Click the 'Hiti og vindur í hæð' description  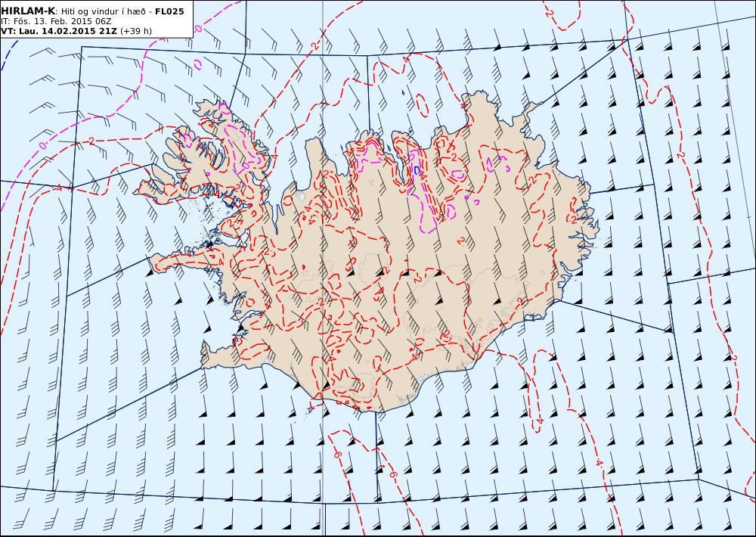[103, 11]
